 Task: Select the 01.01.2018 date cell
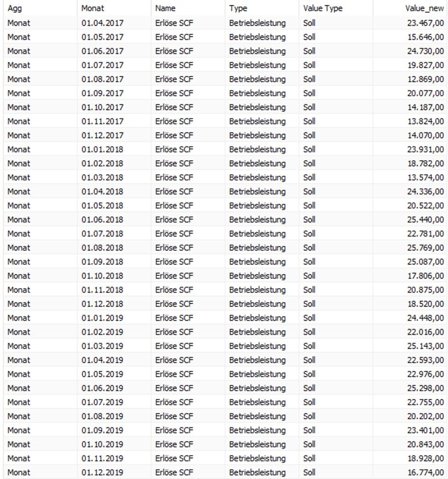point(102,149)
